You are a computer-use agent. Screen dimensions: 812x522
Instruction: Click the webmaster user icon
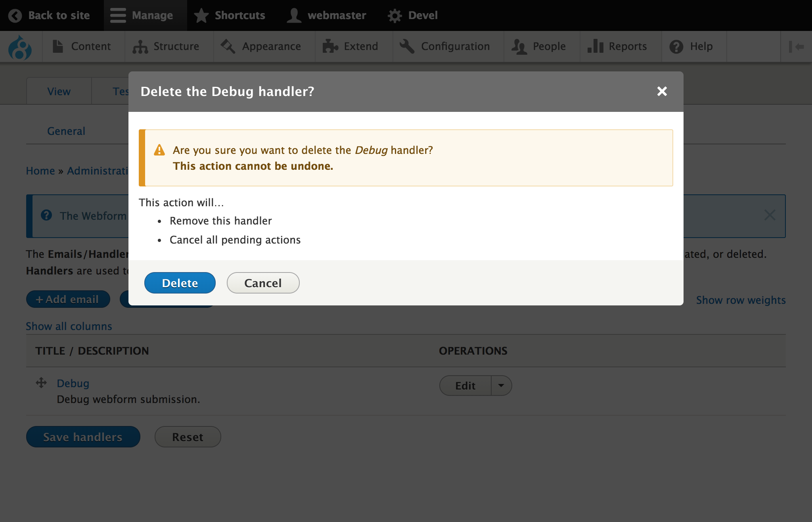click(x=294, y=15)
